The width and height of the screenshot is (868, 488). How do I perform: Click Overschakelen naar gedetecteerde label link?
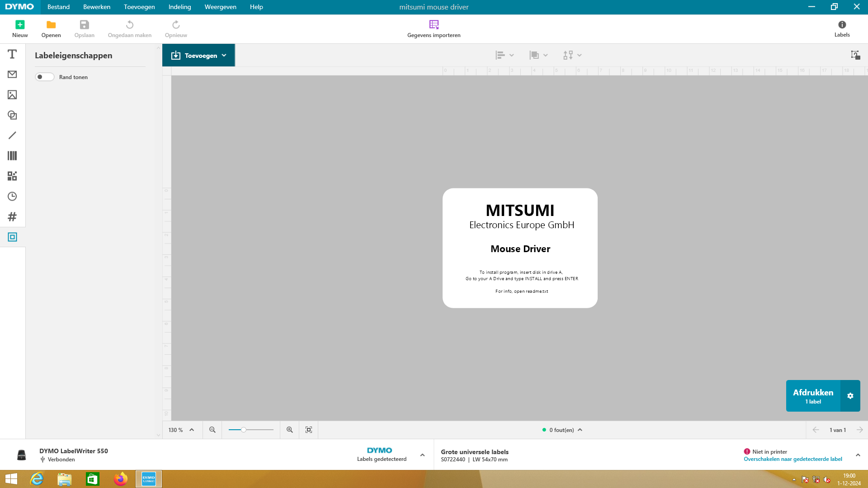793,459
